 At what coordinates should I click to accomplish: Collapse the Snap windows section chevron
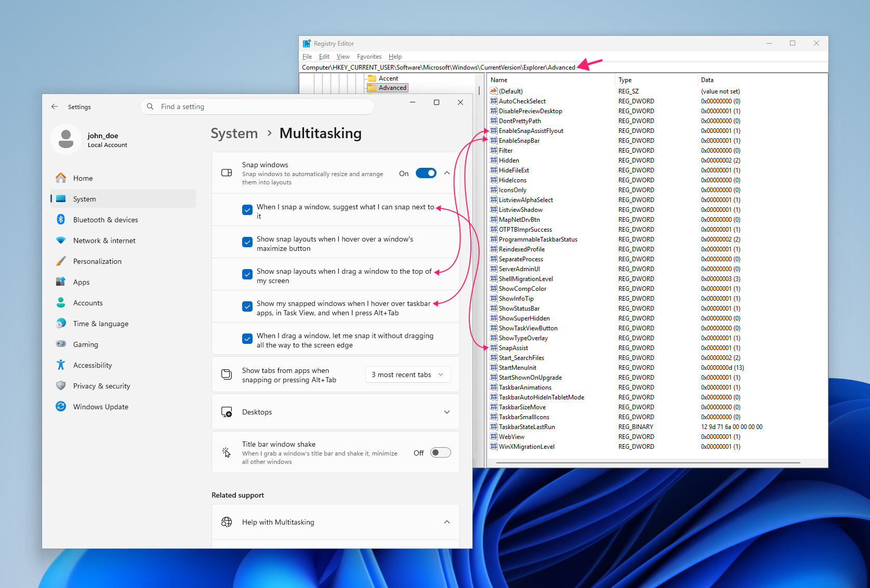coord(447,173)
